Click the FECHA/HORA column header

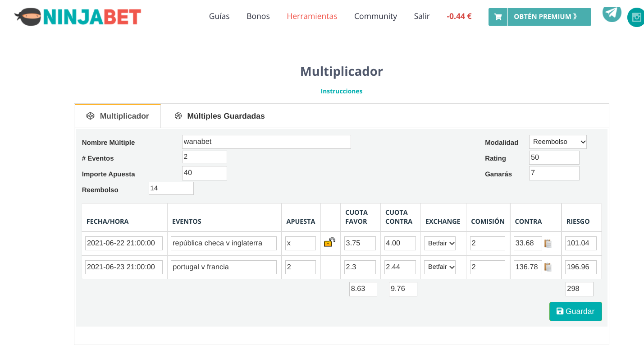coord(108,221)
